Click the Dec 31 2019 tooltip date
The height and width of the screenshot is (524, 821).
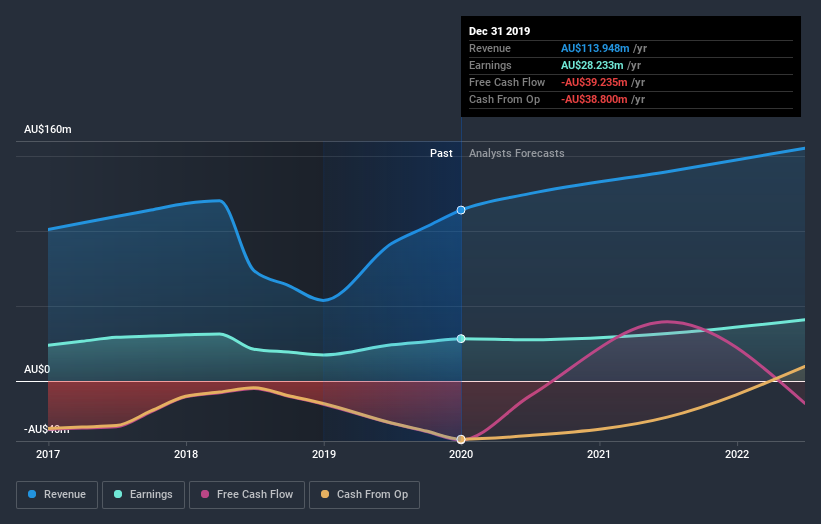coord(500,31)
